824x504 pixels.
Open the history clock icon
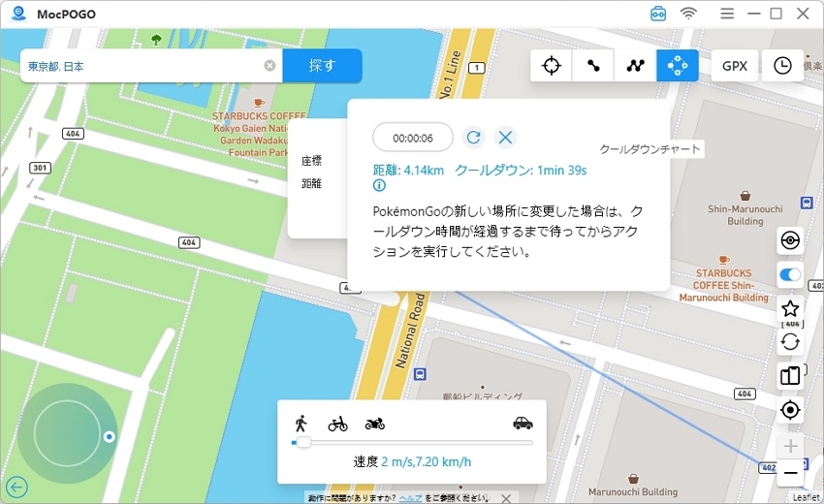tap(782, 66)
